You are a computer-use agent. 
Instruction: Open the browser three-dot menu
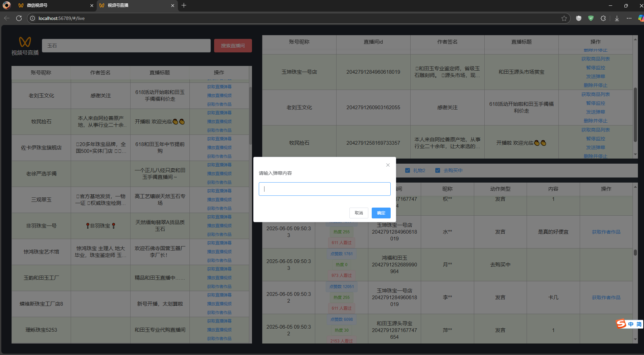tap(629, 18)
